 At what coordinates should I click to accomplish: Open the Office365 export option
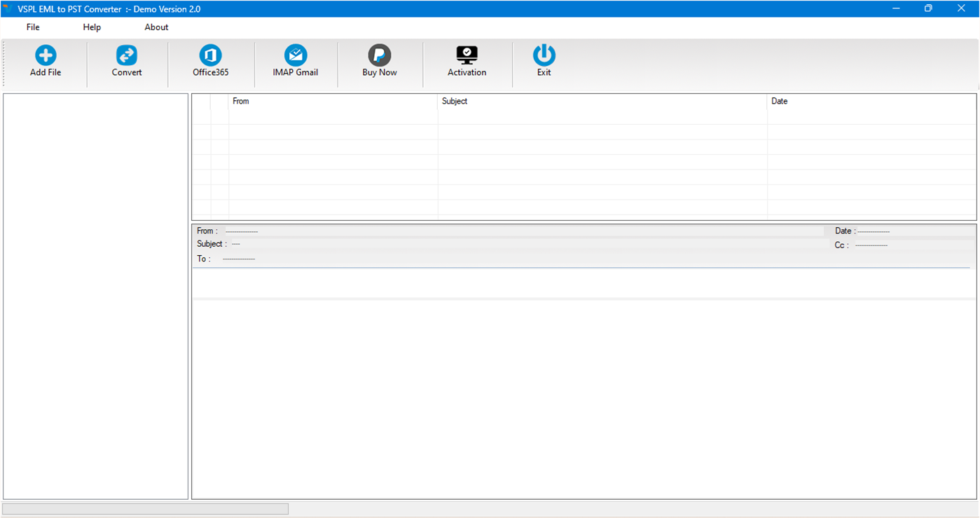[x=209, y=60]
